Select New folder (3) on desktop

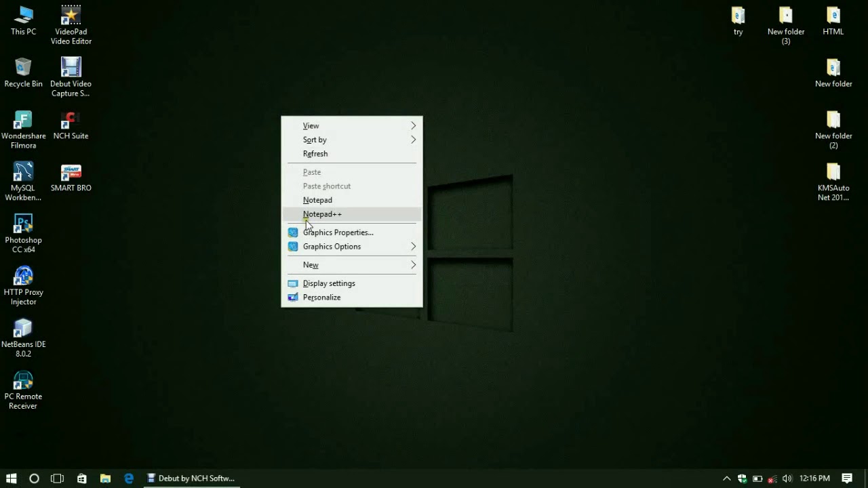tap(786, 25)
